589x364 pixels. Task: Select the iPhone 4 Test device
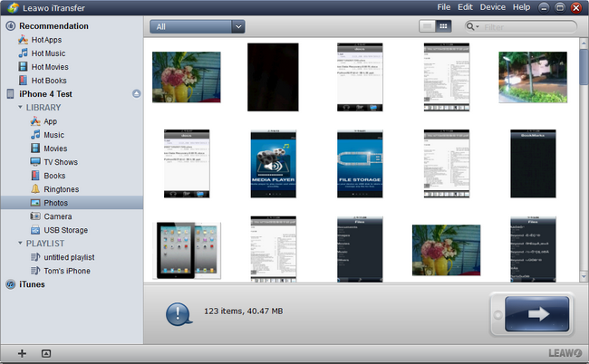click(45, 94)
